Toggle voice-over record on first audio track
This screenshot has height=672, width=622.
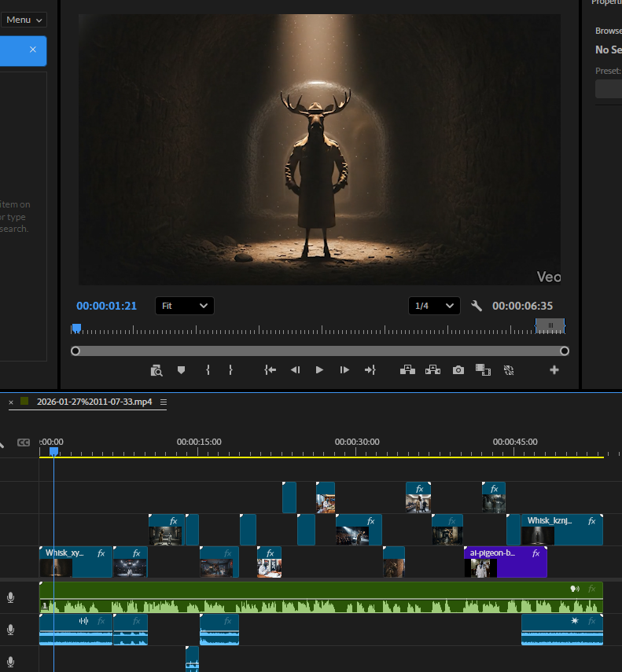(11, 597)
